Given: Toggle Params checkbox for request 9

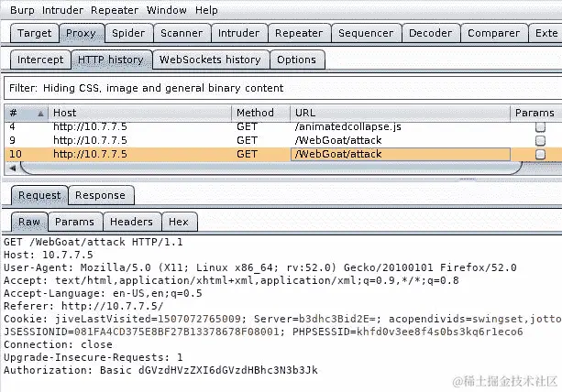Looking at the screenshot, I should click(x=540, y=140).
